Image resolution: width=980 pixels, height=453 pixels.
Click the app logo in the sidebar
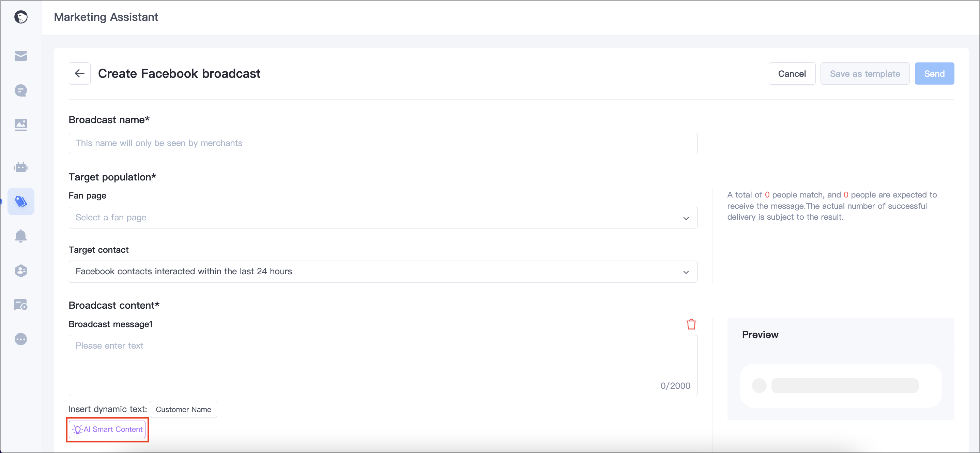point(21,17)
